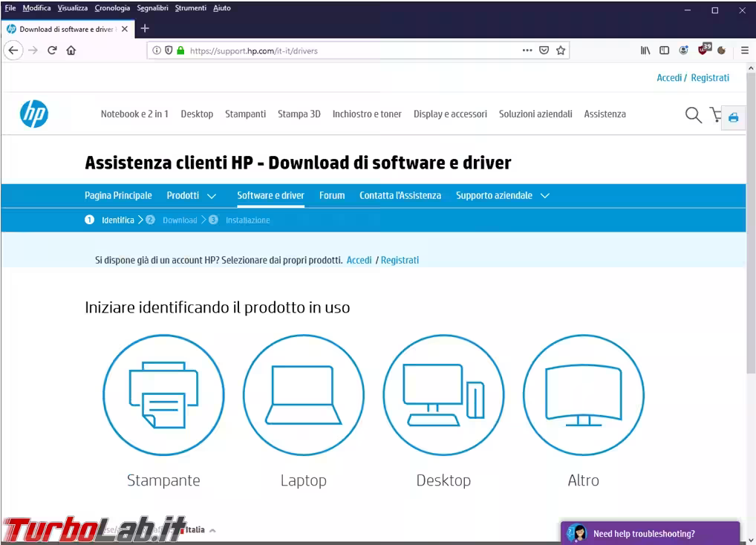Viewport: 756px width, 545px height.
Task: Bookmark this page with star icon
Action: coord(561,50)
